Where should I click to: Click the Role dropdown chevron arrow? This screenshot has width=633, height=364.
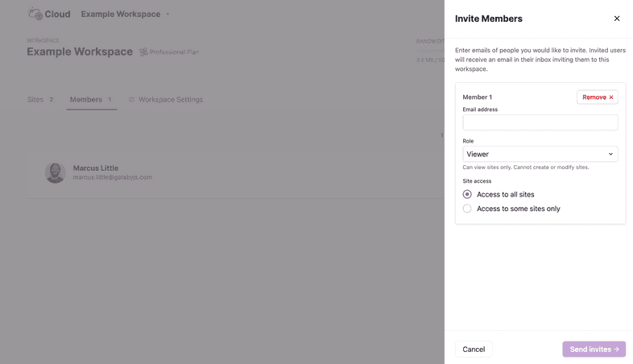click(x=610, y=154)
